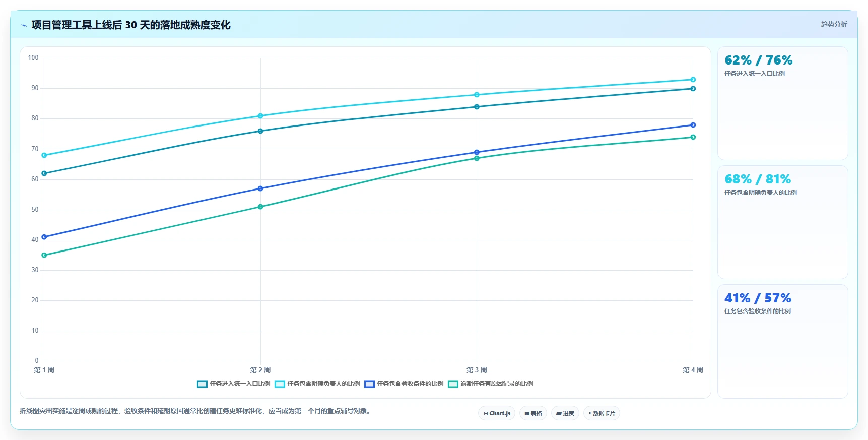Click 第 1 周 data point at value 68
This screenshot has height=440, width=868.
[44, 155]
